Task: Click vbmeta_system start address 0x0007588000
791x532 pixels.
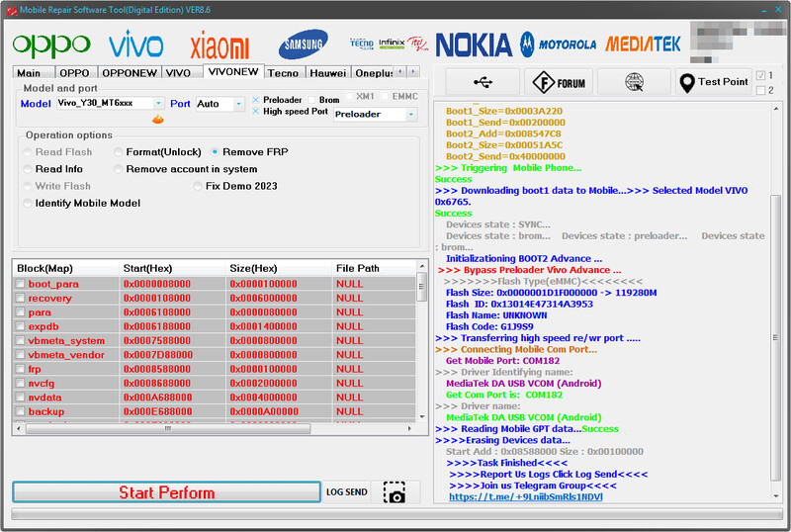Action: click(157, 341)
